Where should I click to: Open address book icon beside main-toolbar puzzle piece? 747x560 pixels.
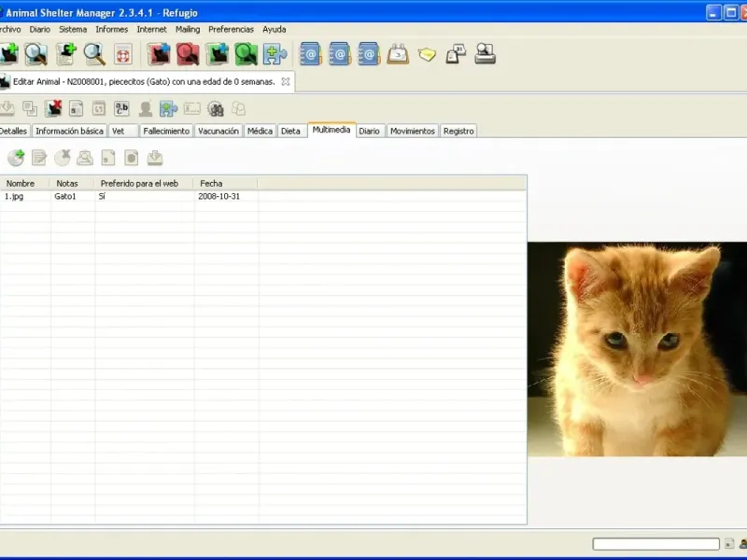click(311, 54)
